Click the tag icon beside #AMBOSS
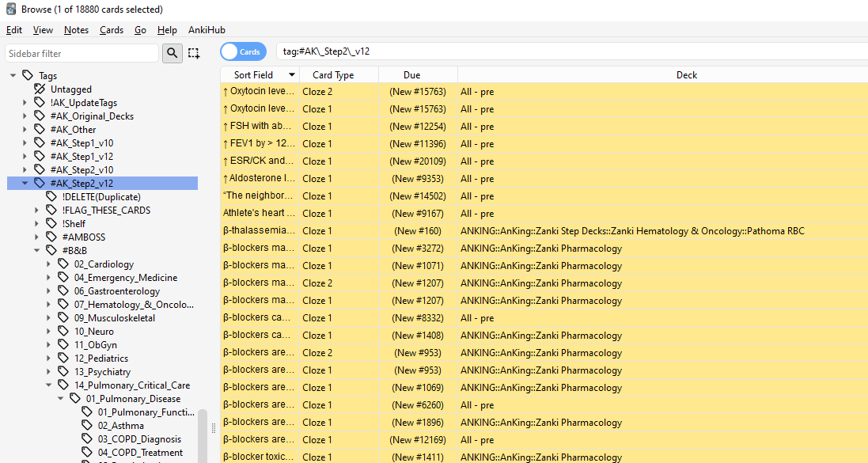The image size is (868, 463). (51, 237)
